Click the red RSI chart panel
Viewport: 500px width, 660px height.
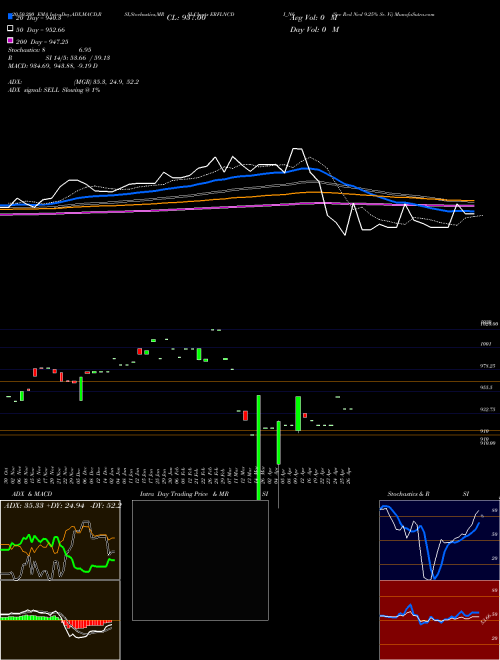coord(439,620)
